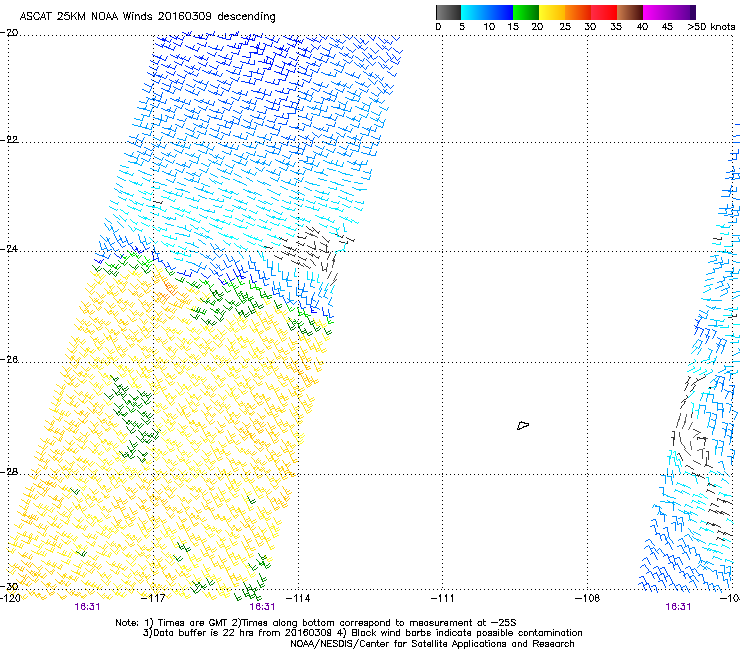Click the 'Note: 1) Times are GMT' line
740x650 pixels.
point(316,623)
